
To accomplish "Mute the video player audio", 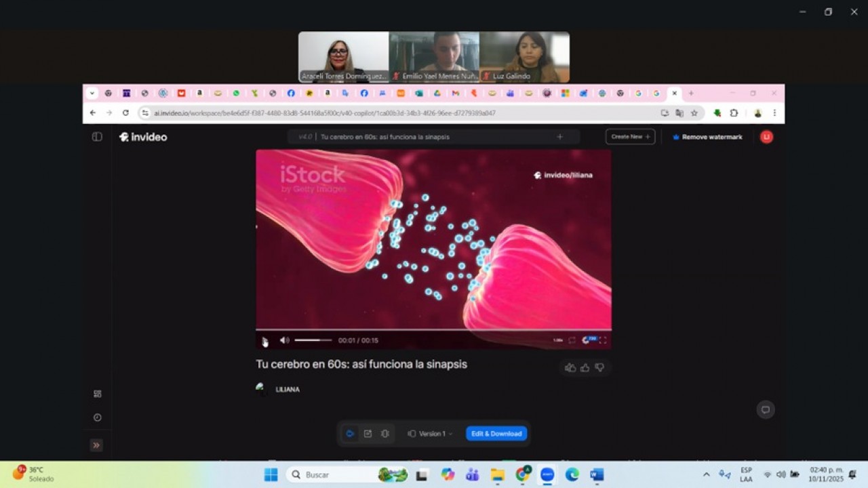I will (284, 340).
